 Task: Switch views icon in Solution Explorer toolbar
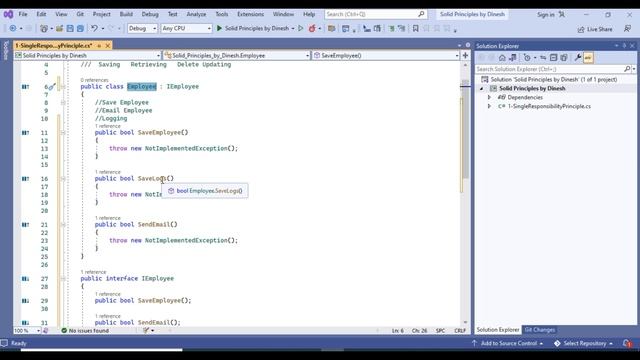click(513, 58)
